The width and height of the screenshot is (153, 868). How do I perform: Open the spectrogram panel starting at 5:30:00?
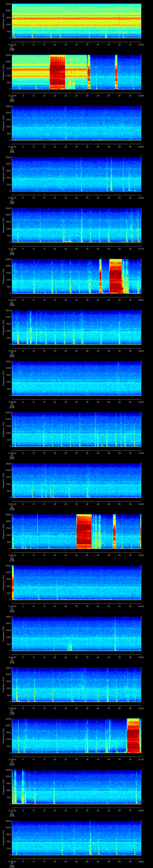point(77,429)
